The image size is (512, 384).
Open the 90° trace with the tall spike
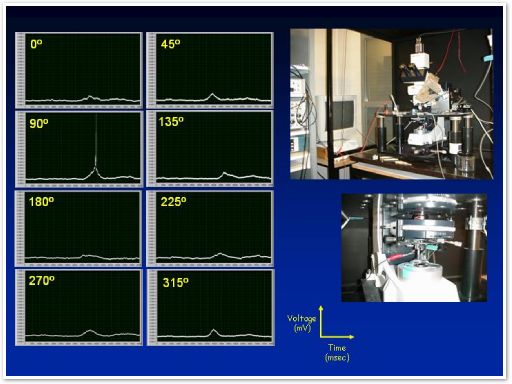[x=79, y=149]
